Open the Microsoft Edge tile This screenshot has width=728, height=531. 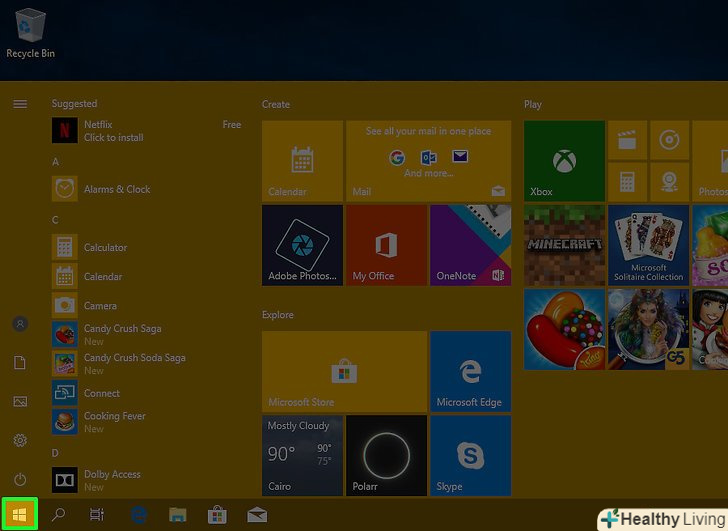471,371
